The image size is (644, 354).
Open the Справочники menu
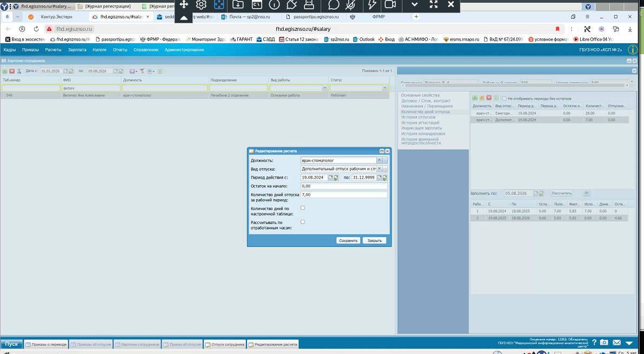coord(146,50)
